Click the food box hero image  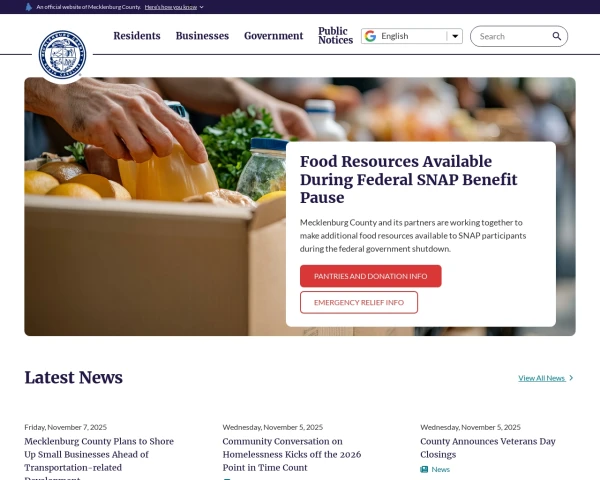[x=155, y=207]
